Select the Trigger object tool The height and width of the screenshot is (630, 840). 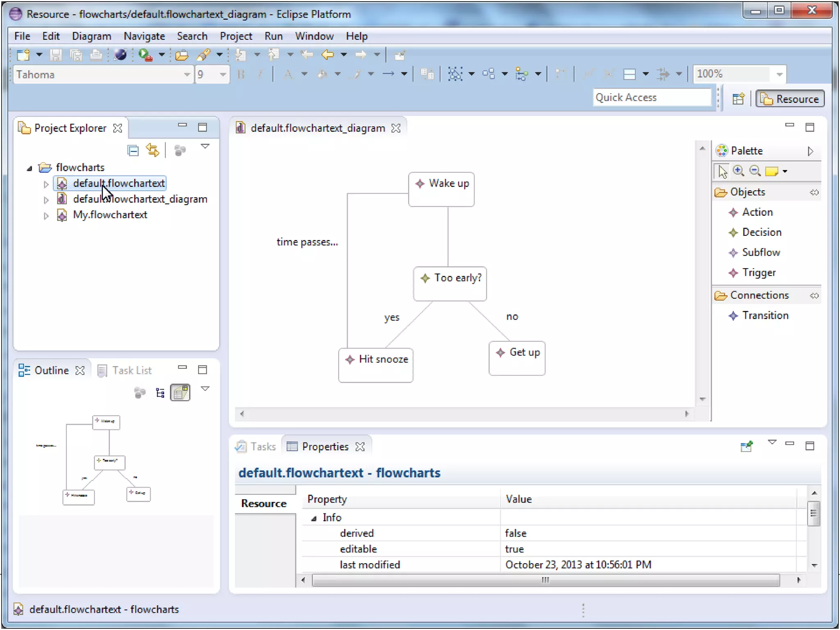point(758,272)
